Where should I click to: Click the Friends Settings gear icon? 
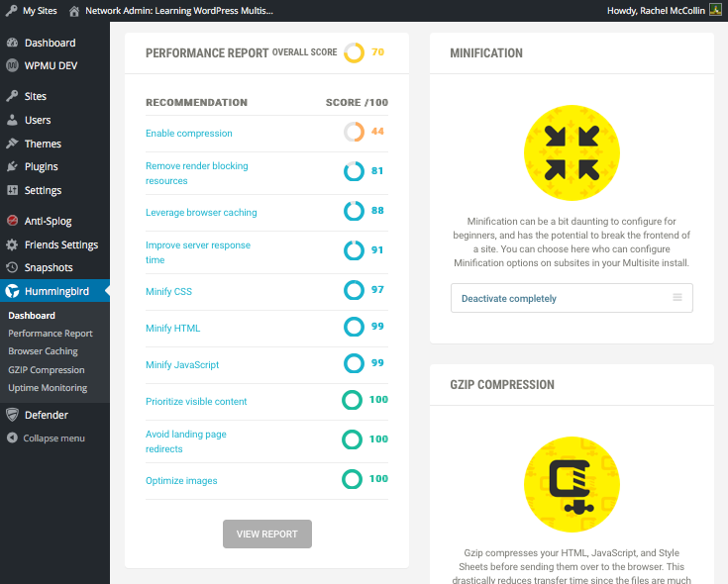coord(13,244)
